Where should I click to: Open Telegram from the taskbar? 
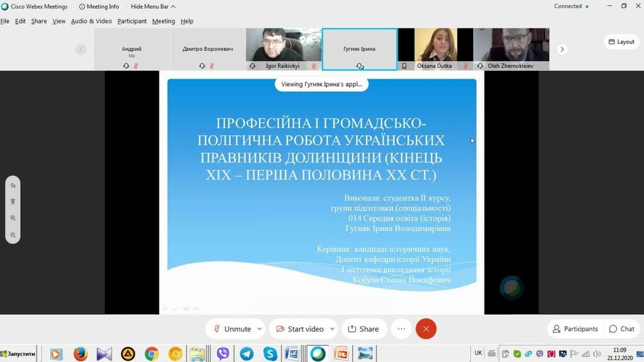click(247, 354)
